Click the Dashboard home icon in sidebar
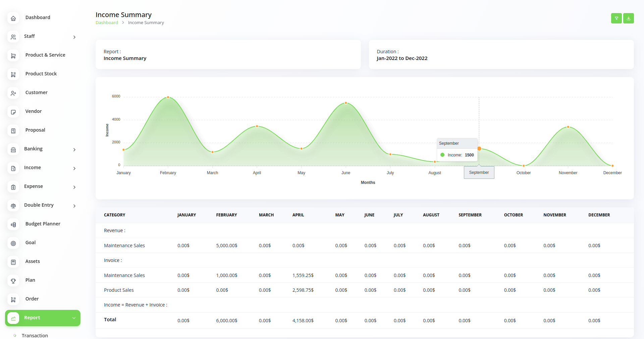644x339 pixels. (x=13, y=18)
